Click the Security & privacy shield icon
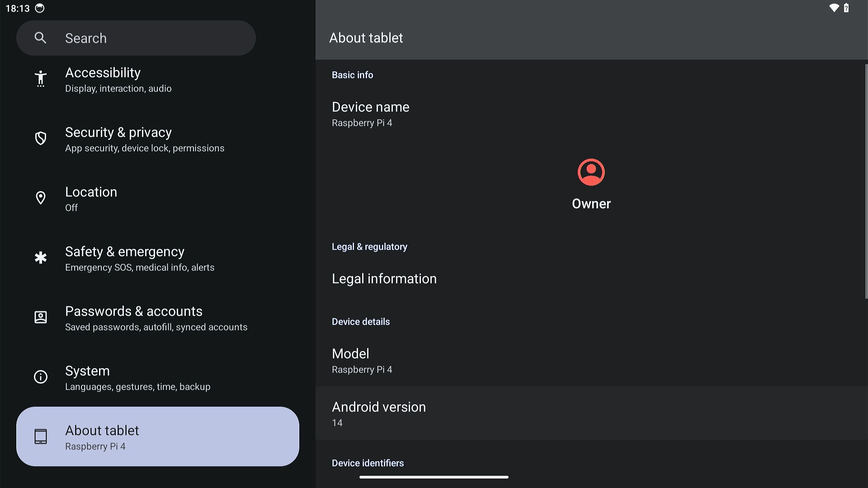 point(41,138)
